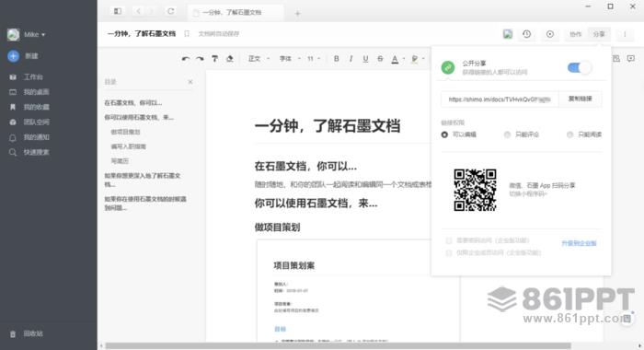644x350 pixels.
Task: Click the blue 目标 link in document
Action: pos(280,329)
